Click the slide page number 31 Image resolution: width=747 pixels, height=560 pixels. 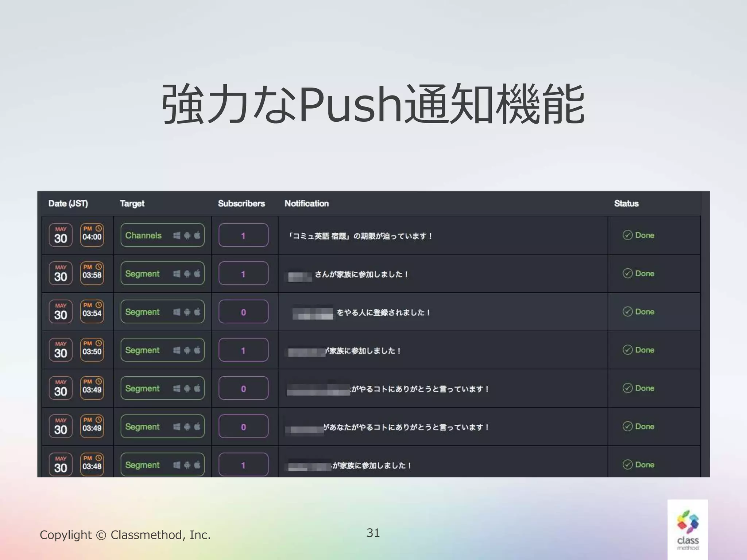(x=373, y=533)
